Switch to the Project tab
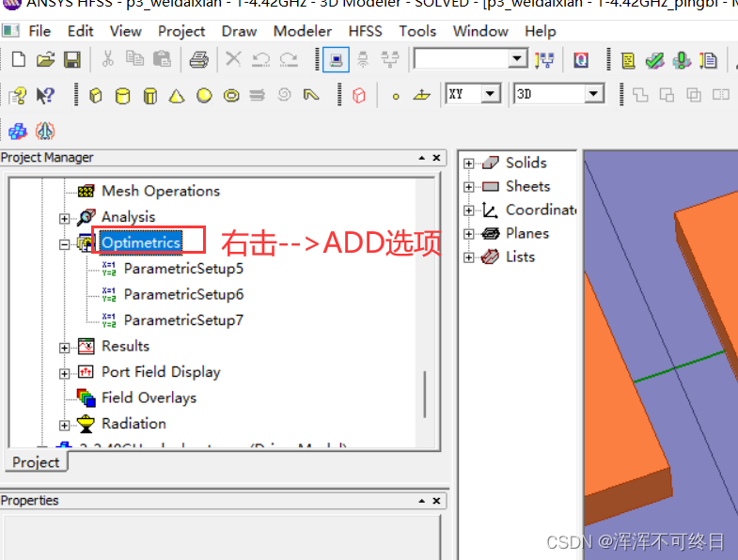 [36, 462]
